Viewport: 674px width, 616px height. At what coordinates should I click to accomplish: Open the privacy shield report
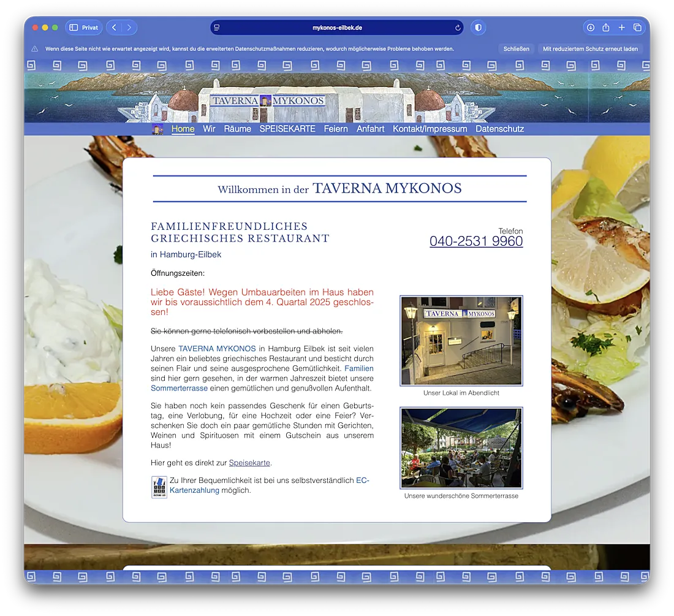[478, 28]
